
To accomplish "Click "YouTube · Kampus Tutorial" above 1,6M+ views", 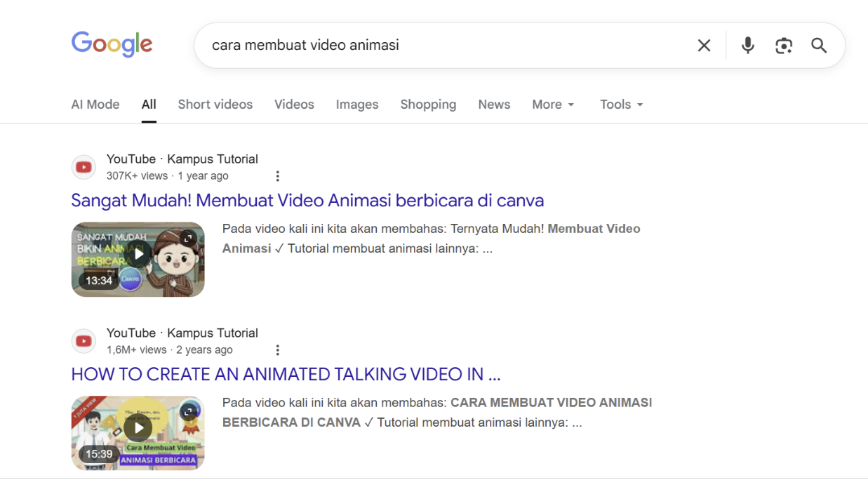I will (182, 333).
